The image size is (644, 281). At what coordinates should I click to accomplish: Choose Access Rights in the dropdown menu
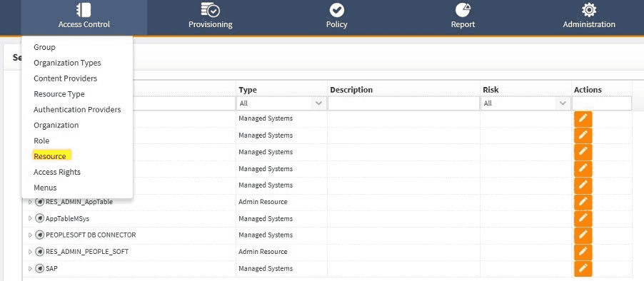(x=57, y=172)
